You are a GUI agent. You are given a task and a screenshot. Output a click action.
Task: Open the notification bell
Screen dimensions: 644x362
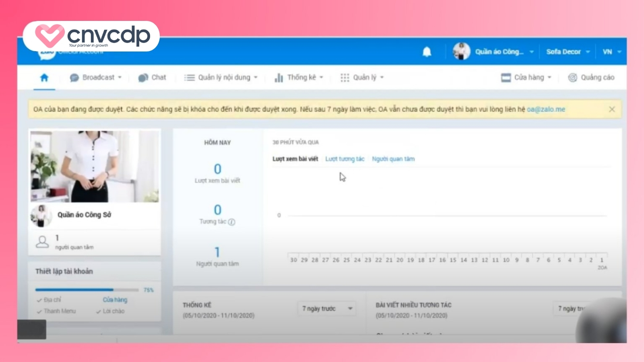(x=427, y=52)
